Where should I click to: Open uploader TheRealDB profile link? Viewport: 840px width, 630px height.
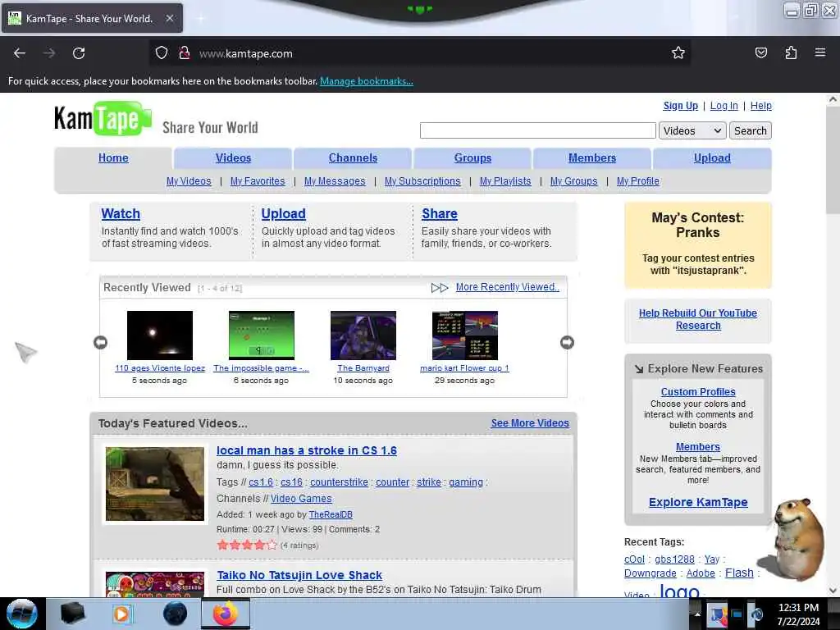[x=331, y=514]
